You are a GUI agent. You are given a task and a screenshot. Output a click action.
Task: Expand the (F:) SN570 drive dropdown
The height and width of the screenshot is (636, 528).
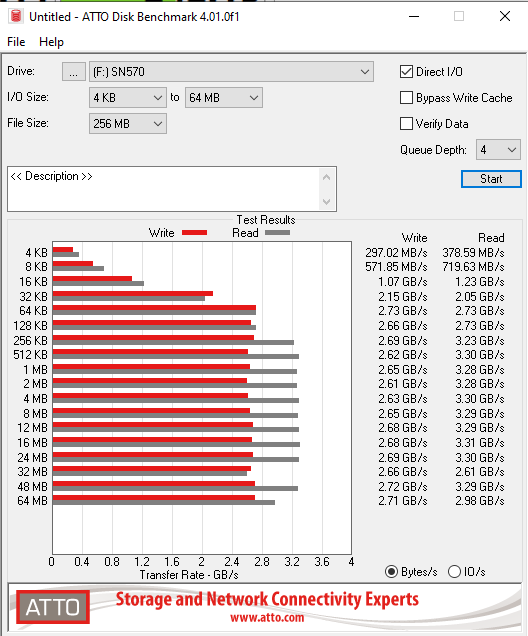(231, 72)
